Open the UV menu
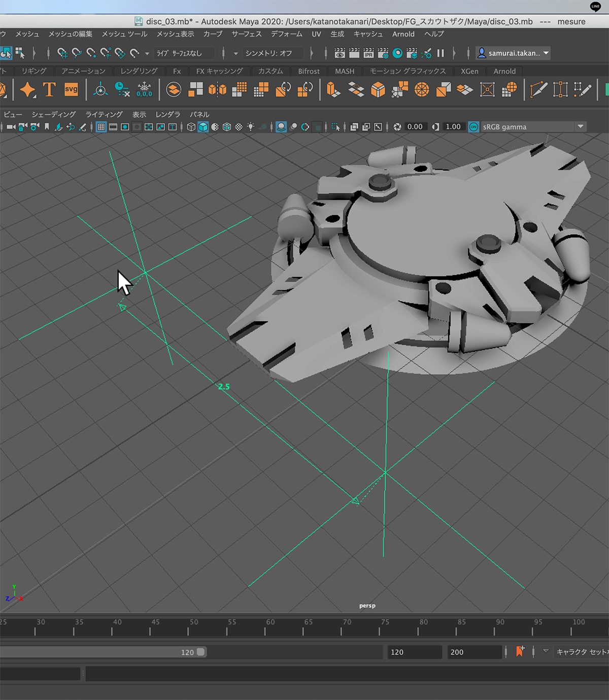Viewport: 609px width, 700px height. 316,34
